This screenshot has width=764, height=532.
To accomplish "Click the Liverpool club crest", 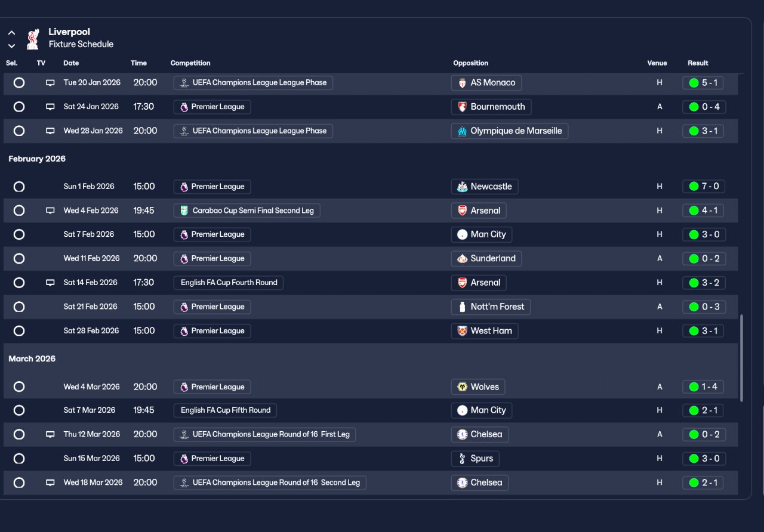I will [33, 38].
